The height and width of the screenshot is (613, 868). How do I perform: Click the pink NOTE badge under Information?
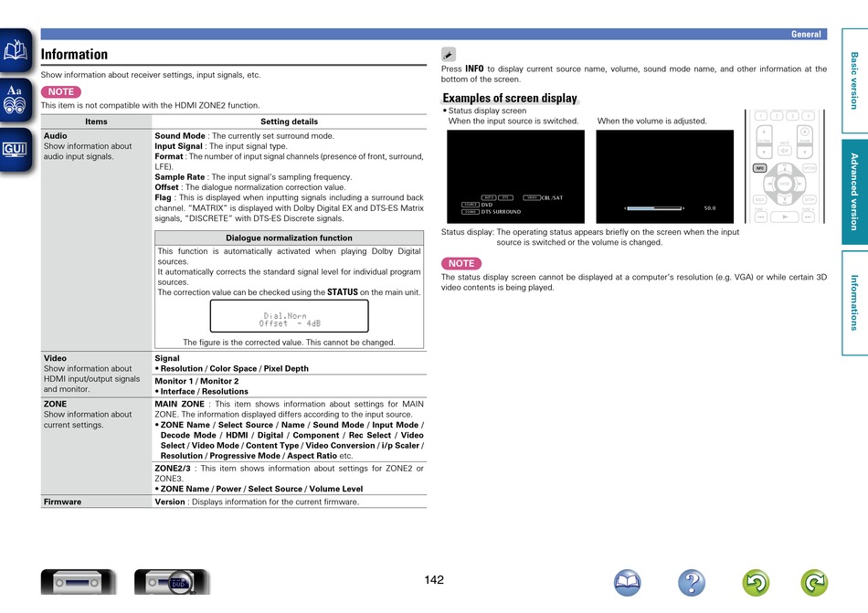pyautogui.click(x=61, y=92)
